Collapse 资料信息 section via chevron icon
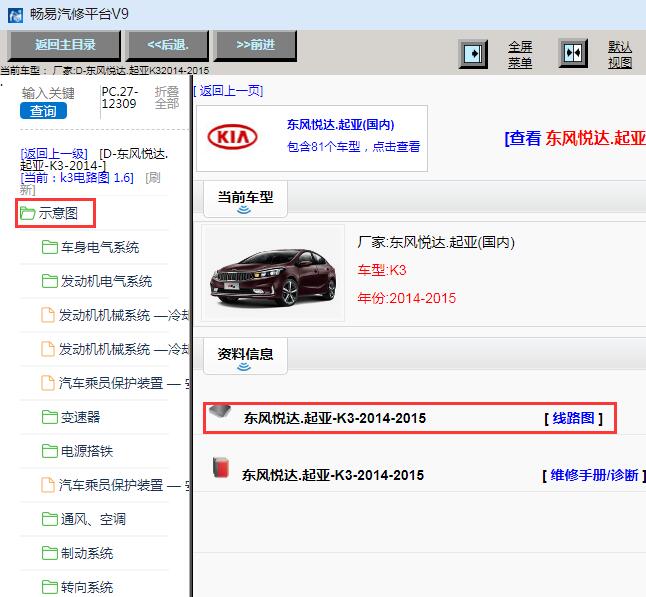Viewport: 646px width, 597px height. pyautogui.click(x=244, y=367)
